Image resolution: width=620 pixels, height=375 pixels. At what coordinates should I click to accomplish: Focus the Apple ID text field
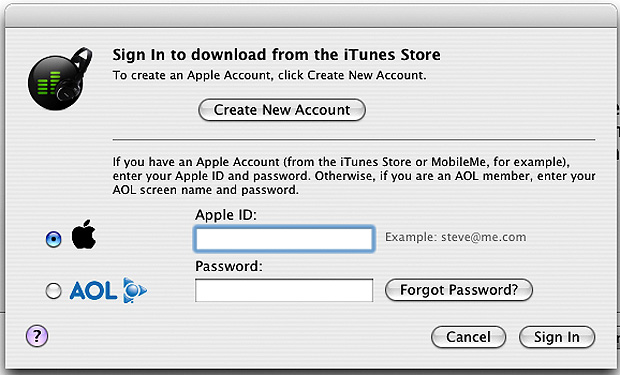click(284, 239)
